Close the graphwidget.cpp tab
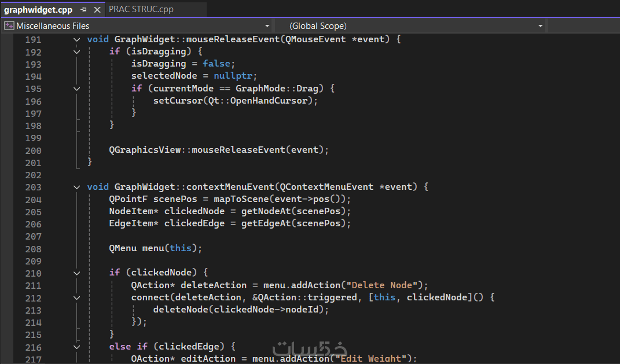 tap(97, 9)
